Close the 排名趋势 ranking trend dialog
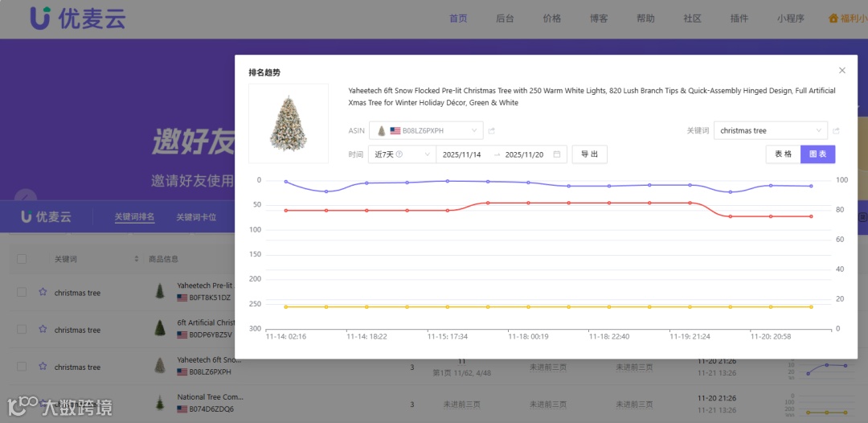The height and width of the screenshot is (423, 868). [842, 70]
